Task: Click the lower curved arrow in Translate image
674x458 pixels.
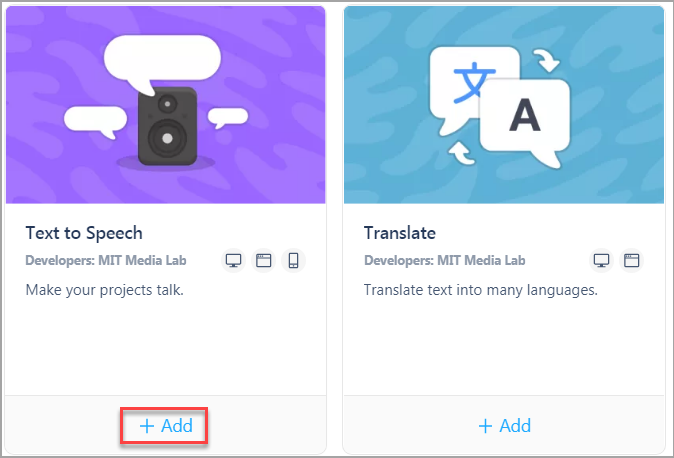Action: (461, 153)
